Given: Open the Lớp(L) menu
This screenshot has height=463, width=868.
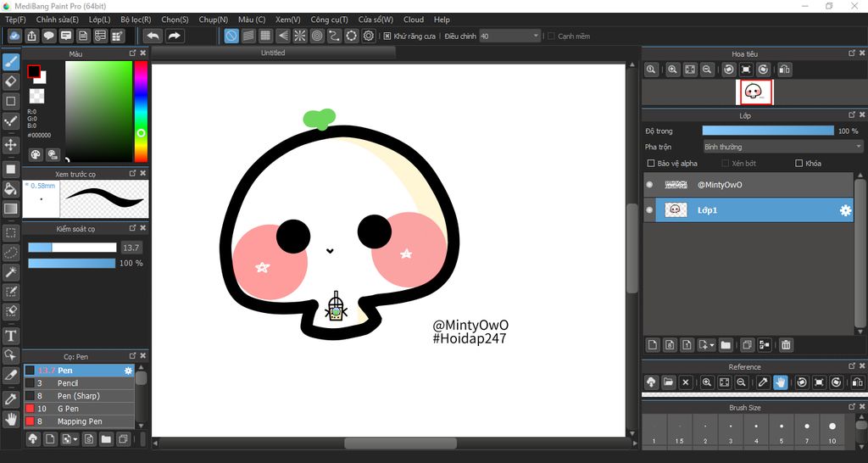Looking at the screenshot, I should pyautogui.click(x=100, y=20).
